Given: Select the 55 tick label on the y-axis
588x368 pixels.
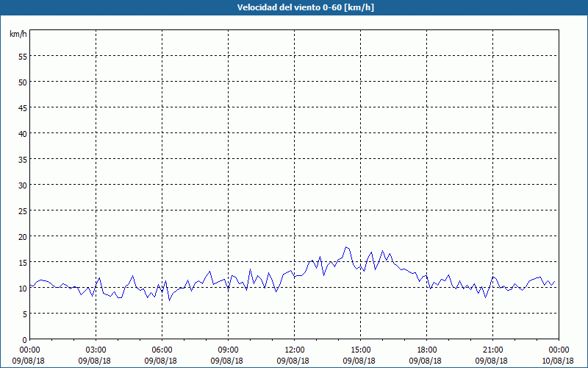Looking at the screenshot, I should [23, 56].
